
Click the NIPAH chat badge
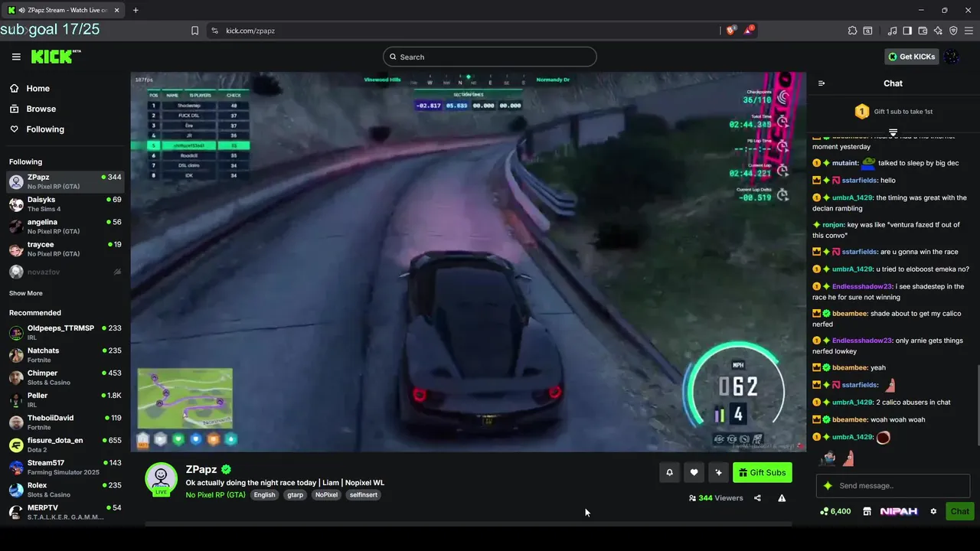coord(899,511)
